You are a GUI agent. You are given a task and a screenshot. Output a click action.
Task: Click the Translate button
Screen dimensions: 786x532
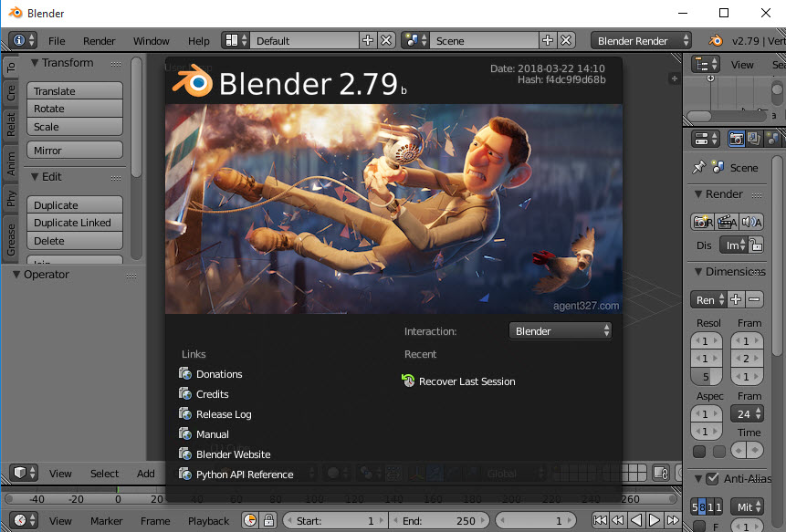pyautogui.click(x=75, y=90)
